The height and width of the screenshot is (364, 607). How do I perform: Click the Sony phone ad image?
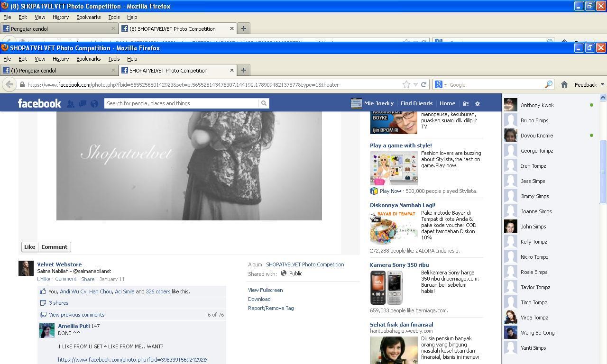[x=386, y=288]
